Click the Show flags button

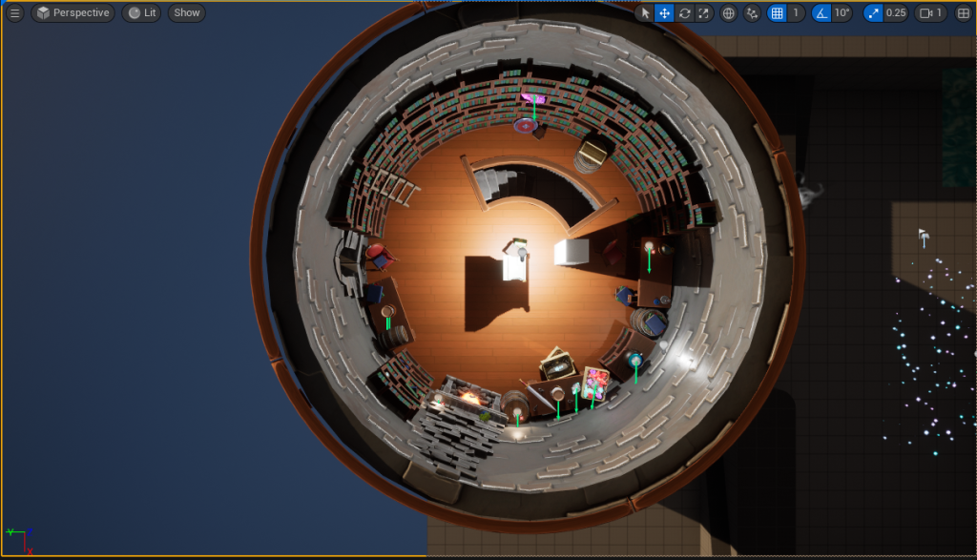coord(187,13)
